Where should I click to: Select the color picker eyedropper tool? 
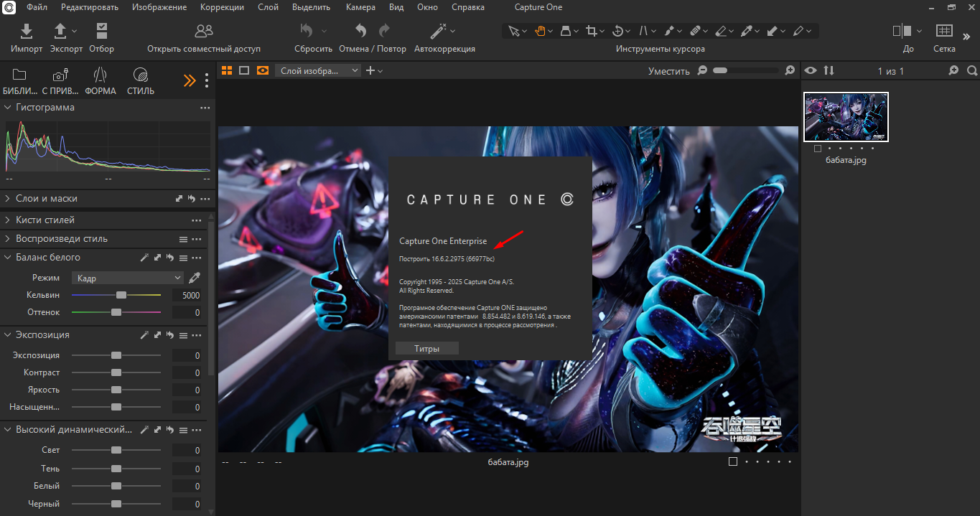click(747, 31)
